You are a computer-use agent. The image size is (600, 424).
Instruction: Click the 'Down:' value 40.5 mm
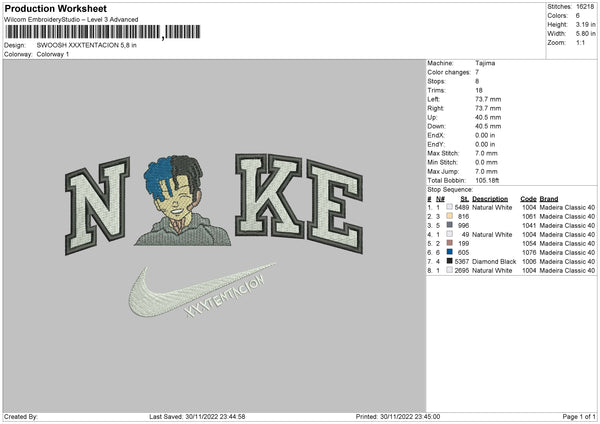pyautogui.click(x=488, y=126)
